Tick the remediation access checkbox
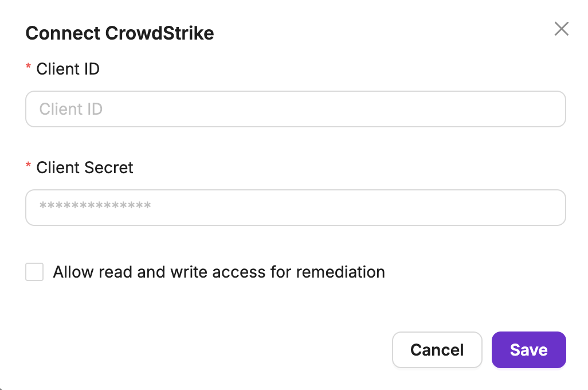 (x=34, y=272)
